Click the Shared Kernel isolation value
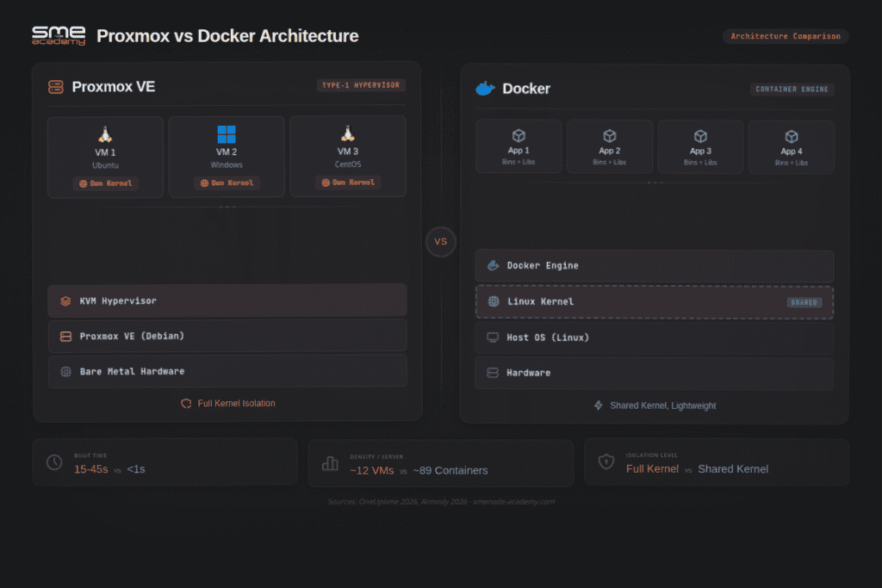Screen dimensions: 882x588 coord(733,469)
